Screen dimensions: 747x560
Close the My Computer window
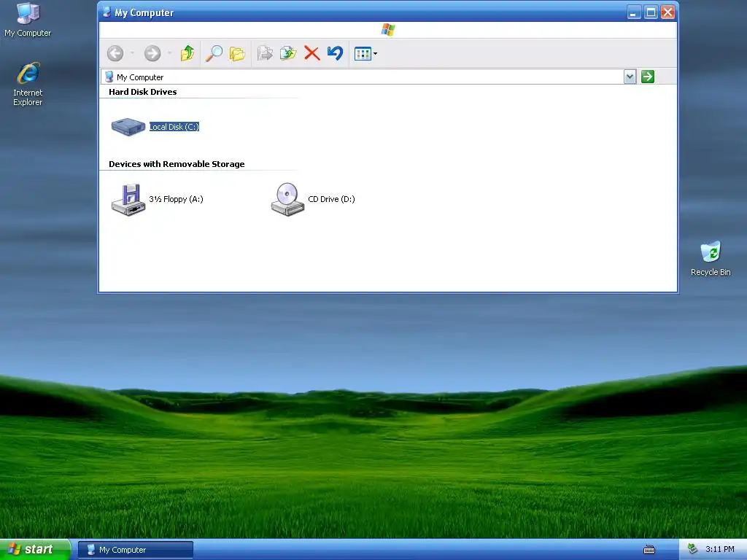coord(668,12)
